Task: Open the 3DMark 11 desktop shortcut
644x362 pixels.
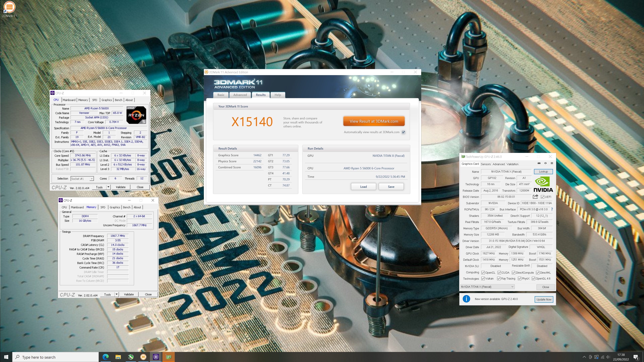Action: pos(9,10)
